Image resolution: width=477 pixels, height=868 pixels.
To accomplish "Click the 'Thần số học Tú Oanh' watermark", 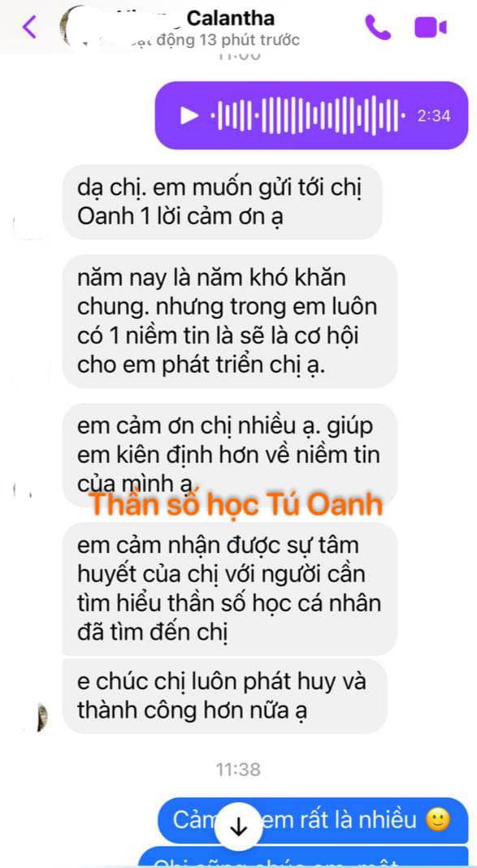I will click(x=236, y=505).
